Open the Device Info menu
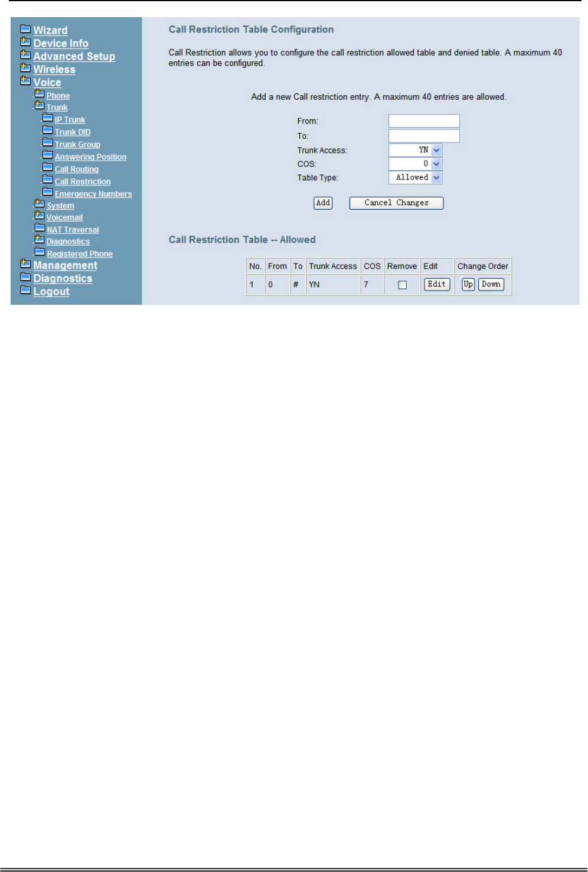Viewport: 588px width, 872px height. click(61, 43)
